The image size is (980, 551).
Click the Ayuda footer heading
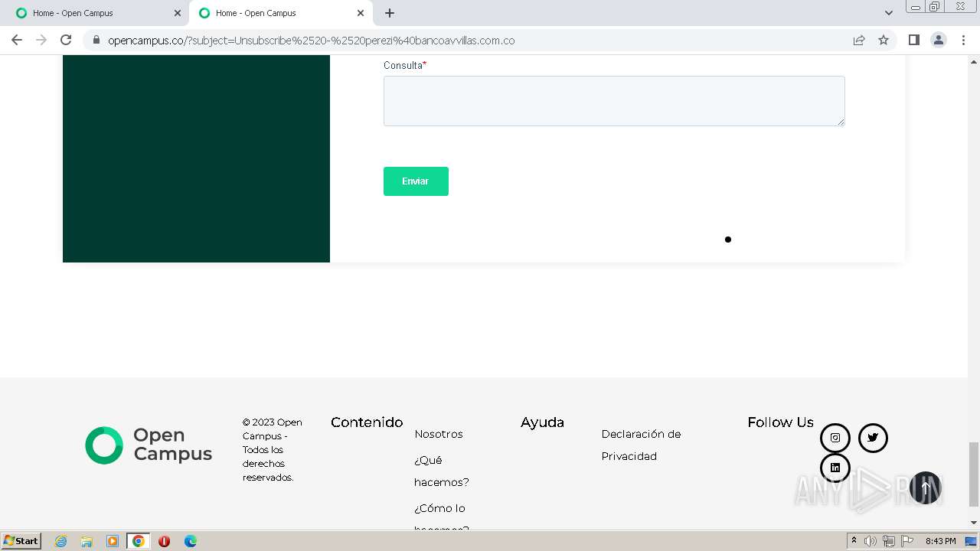point(542,422)
